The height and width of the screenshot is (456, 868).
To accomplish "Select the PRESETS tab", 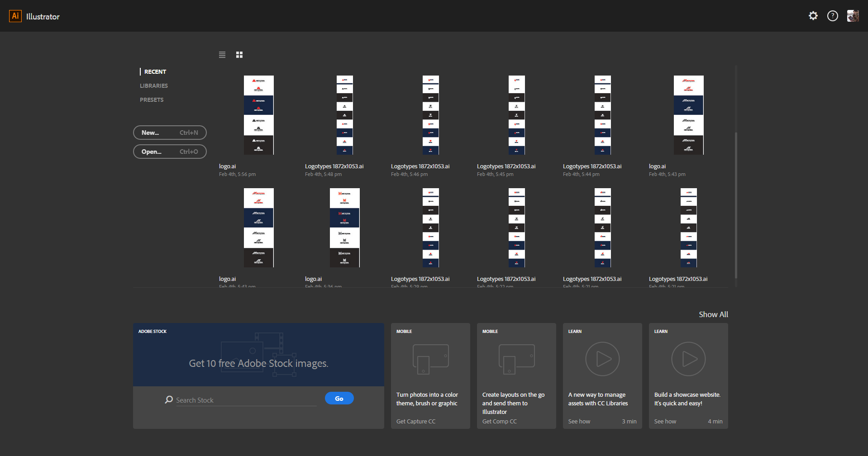I will pos(152,100).
